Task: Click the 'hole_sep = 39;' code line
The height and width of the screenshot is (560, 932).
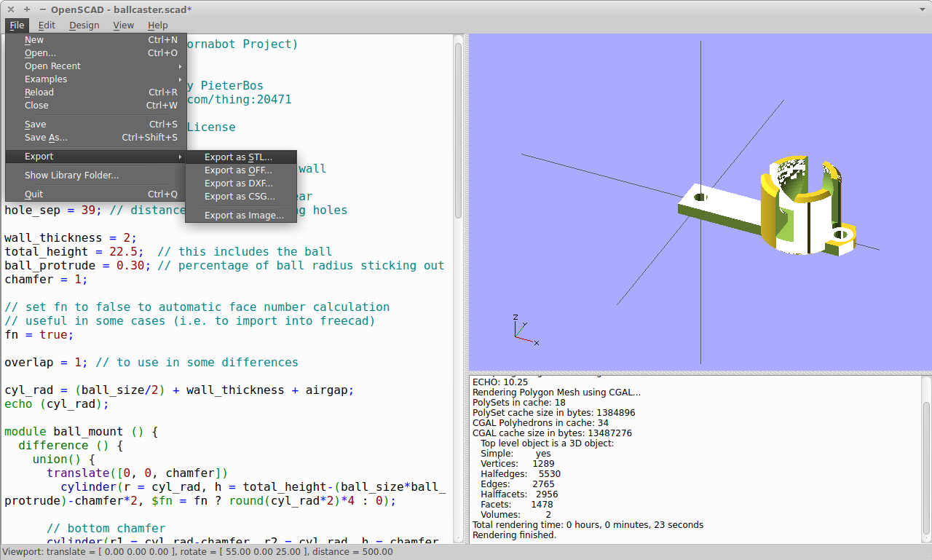Action: [x=175, y=210]
